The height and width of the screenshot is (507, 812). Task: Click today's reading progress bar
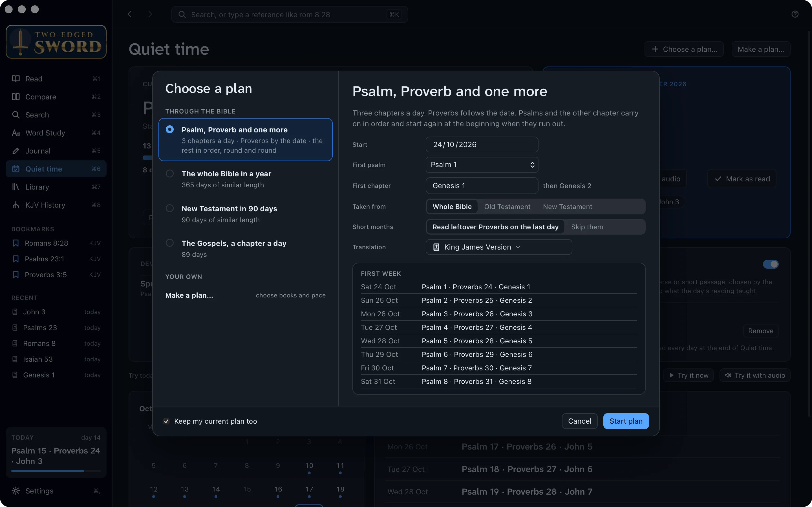[56, 471]
